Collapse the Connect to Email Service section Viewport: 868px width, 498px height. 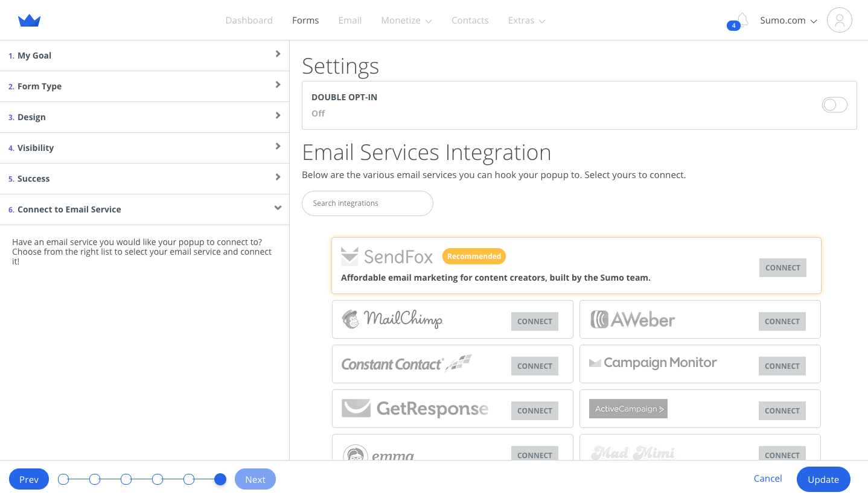tap(144, 209)
